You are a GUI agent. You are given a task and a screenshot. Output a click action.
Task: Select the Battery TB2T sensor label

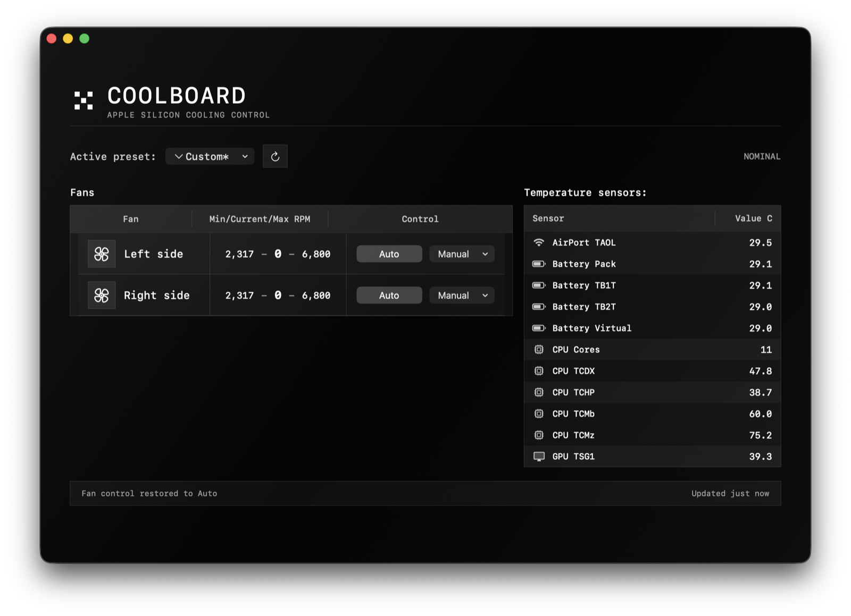click(584, 307)
